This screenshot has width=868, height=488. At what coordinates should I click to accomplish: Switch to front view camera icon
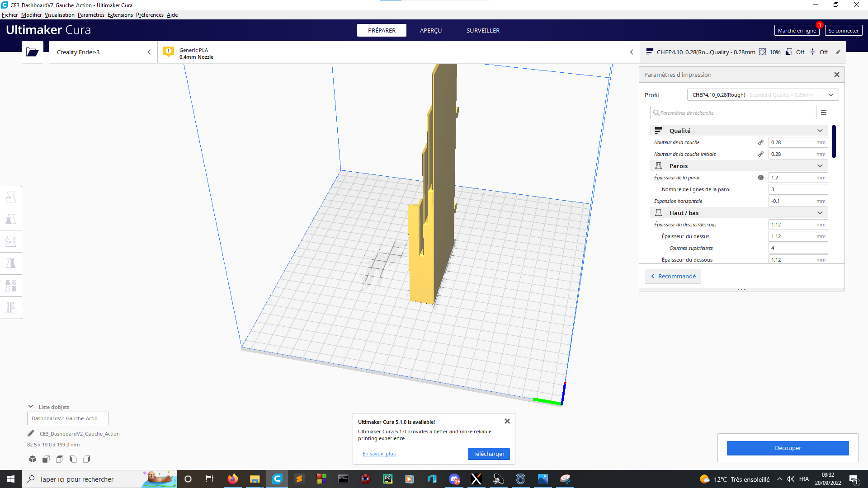pos(46,459)
